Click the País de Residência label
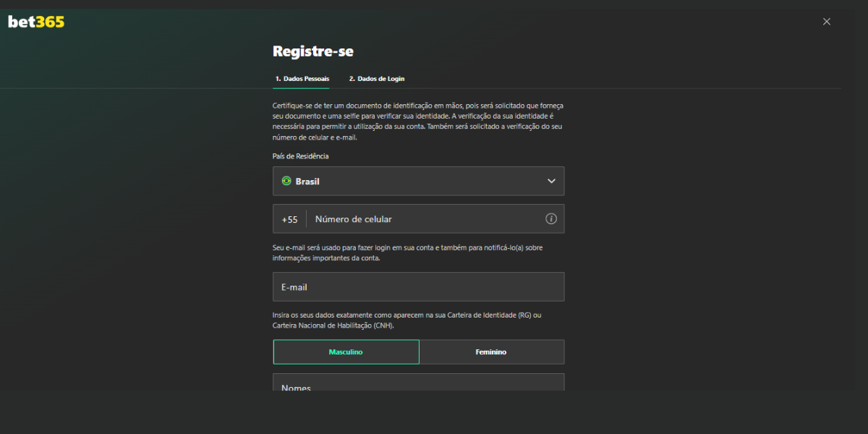The image size is (868, 434). 300,156
